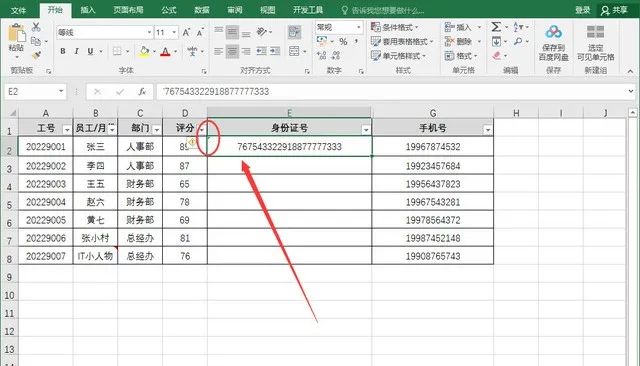Screen dimensions: 640x366
Task: Open the cell borders button
Action: (x=117, y=51)
